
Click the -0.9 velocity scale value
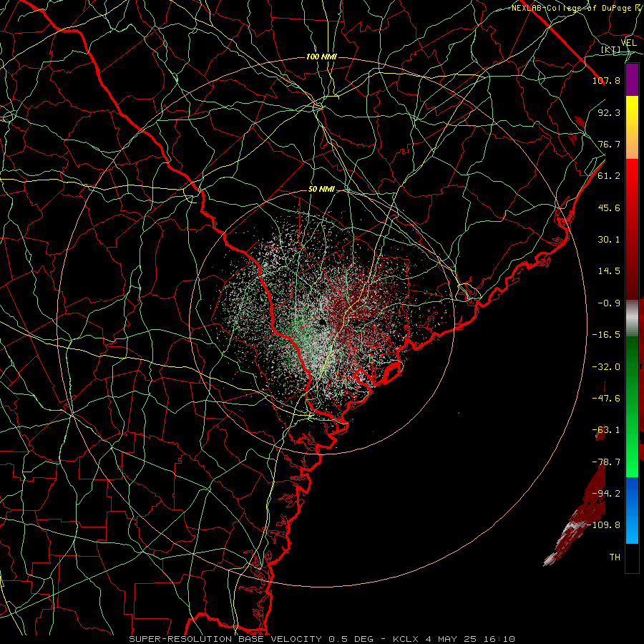point(609,303)
